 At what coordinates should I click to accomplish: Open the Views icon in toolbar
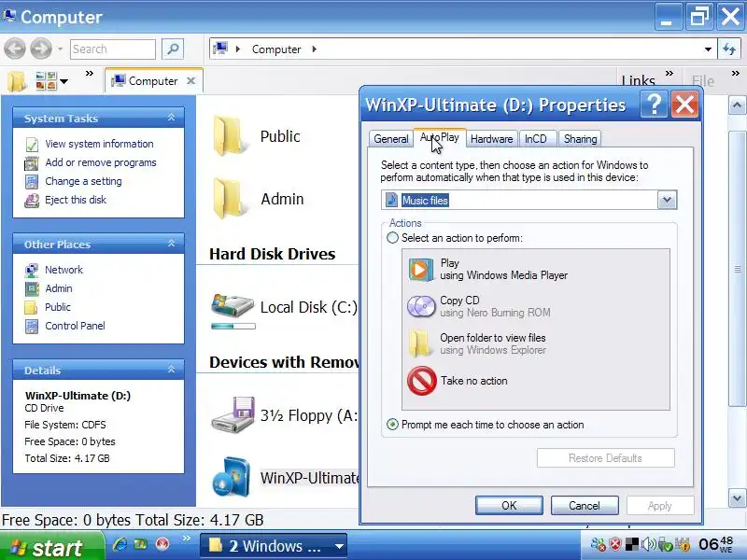pyautogui.click(x=46, y=81)
